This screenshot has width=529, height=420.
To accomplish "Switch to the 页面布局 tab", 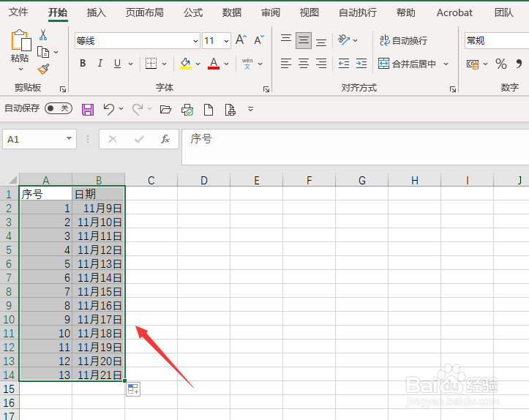I will coord(144,13).
